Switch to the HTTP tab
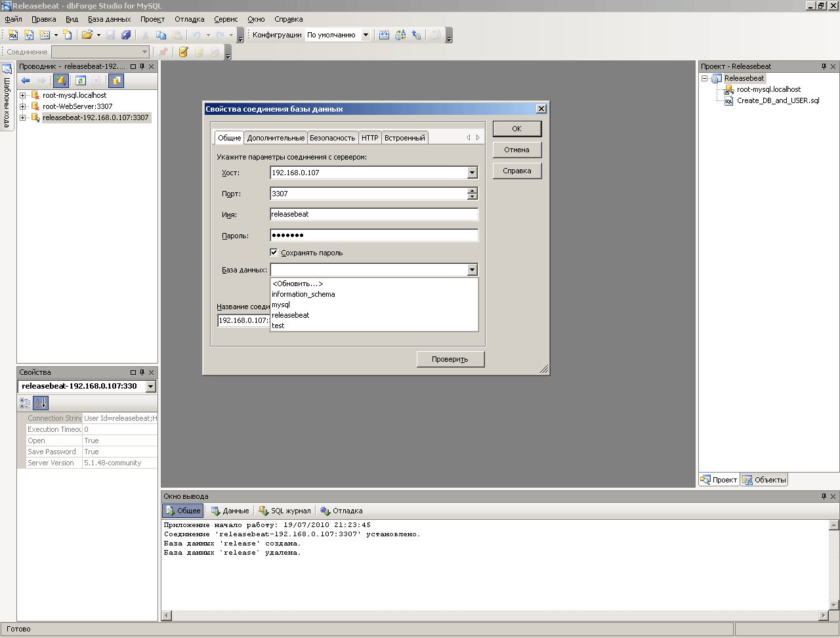Viewport: 840px width, 638px height. coord(370,138)
